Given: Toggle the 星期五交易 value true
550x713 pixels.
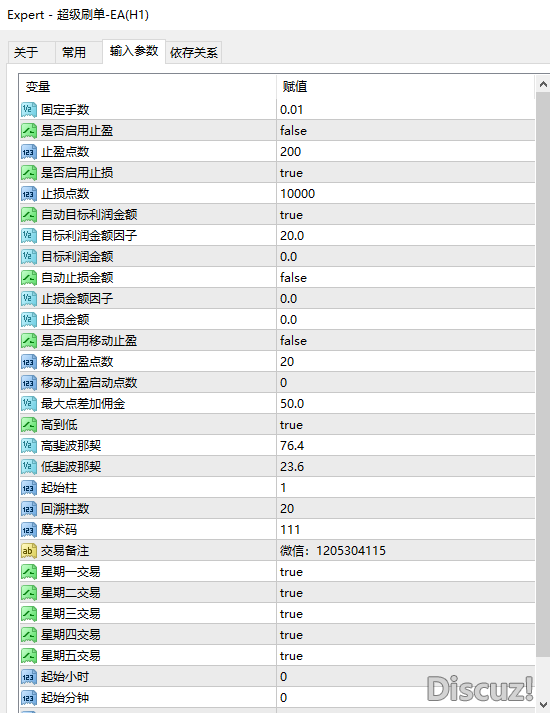Looking at the screenshot, I should (x=405, y=656).
